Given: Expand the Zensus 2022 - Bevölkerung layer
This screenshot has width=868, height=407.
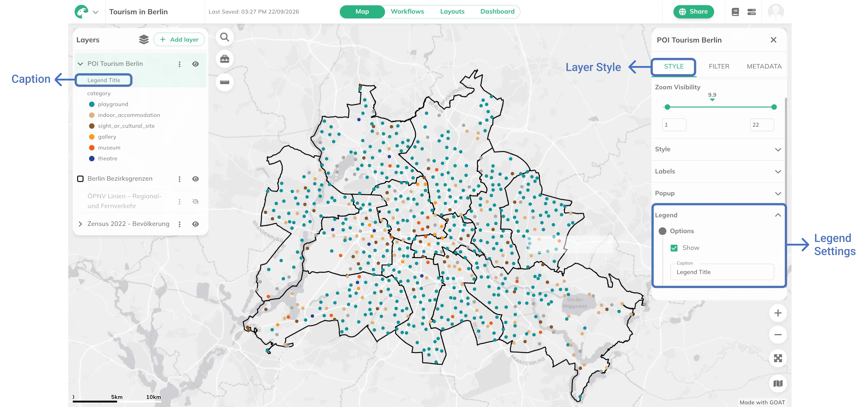Looking at the screenshot, I should click(80, 224).
